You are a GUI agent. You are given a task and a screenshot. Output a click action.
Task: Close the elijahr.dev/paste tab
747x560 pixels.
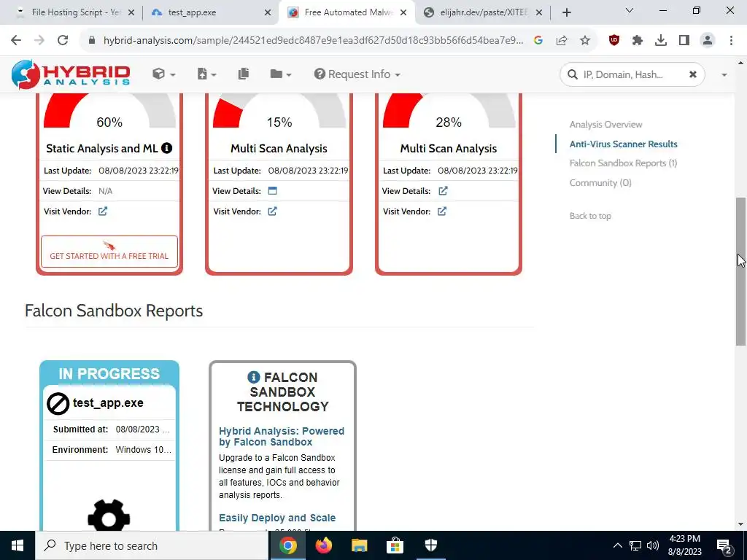click(539, 13)
